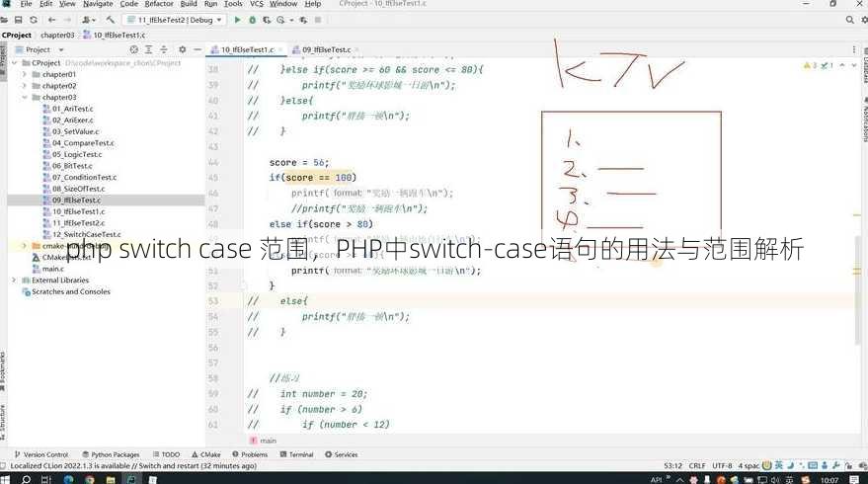Open Search Everywhere magnifier at top right
The image size is (868, 484).
[850, 20]
